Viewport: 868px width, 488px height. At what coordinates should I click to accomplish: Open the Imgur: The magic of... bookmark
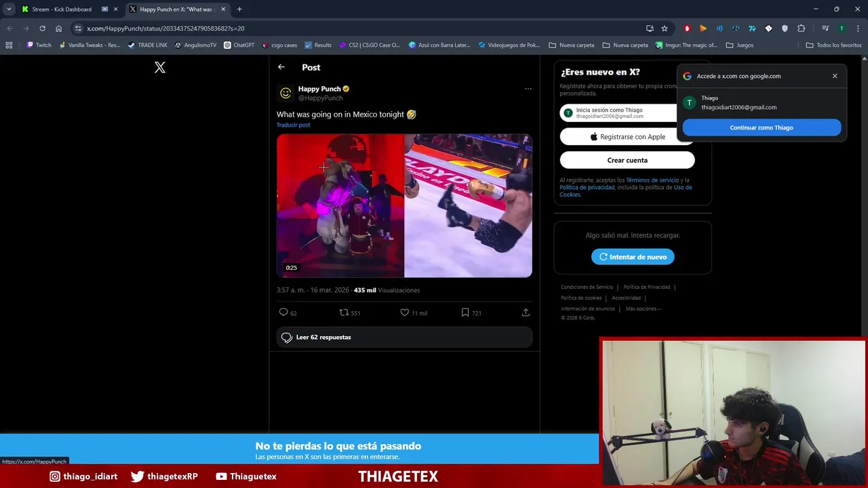click(x=686, y=45)
